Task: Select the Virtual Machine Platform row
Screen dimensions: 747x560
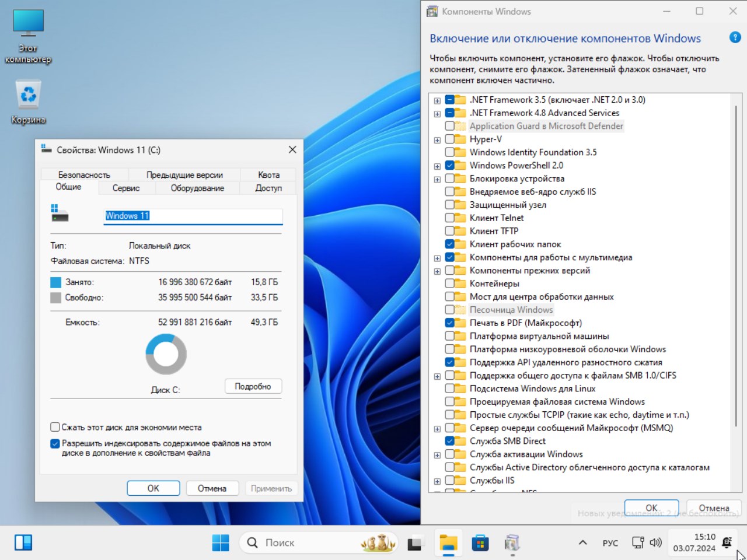Action: tap(539, 336)
